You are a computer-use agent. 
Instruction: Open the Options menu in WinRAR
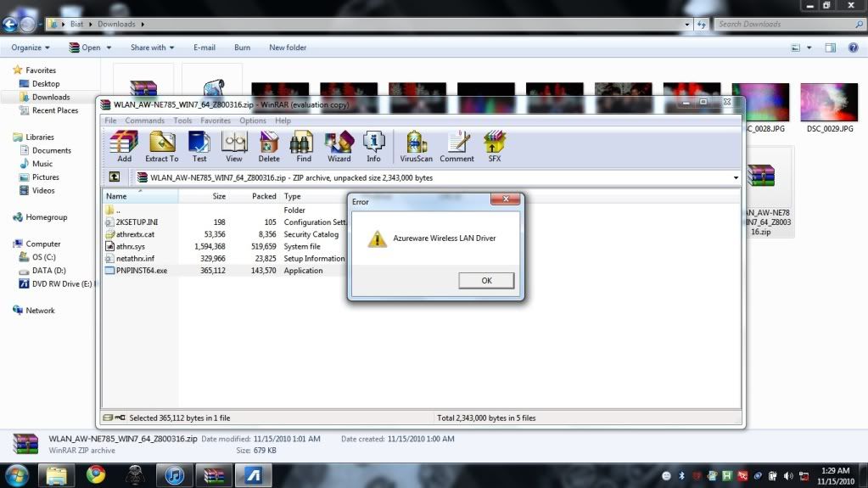pos(253,121)
